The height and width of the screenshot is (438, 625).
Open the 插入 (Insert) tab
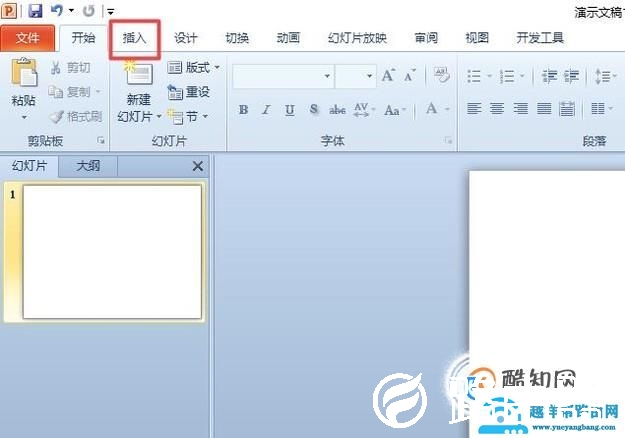[134, 38]
